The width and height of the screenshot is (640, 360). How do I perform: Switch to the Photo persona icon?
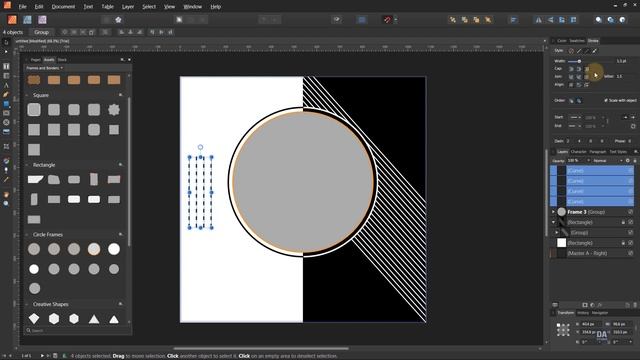coord(42,20)
